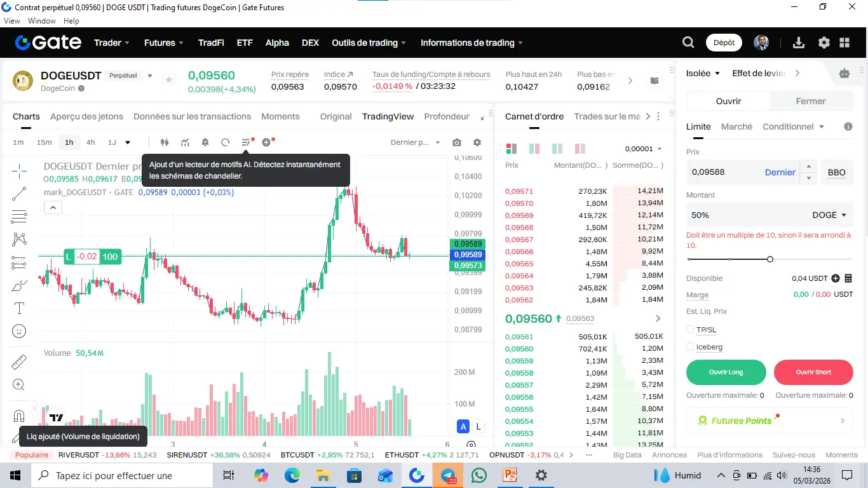Open the Isolée margin mode dropdown
The image size is (868, 488).
[703, 73]
